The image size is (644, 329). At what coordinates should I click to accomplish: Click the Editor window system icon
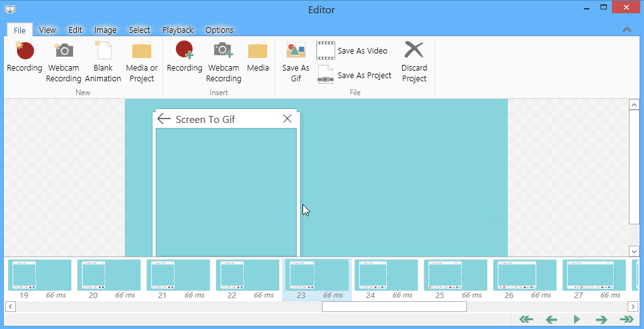pyautogui.click(x=10, y=9)
